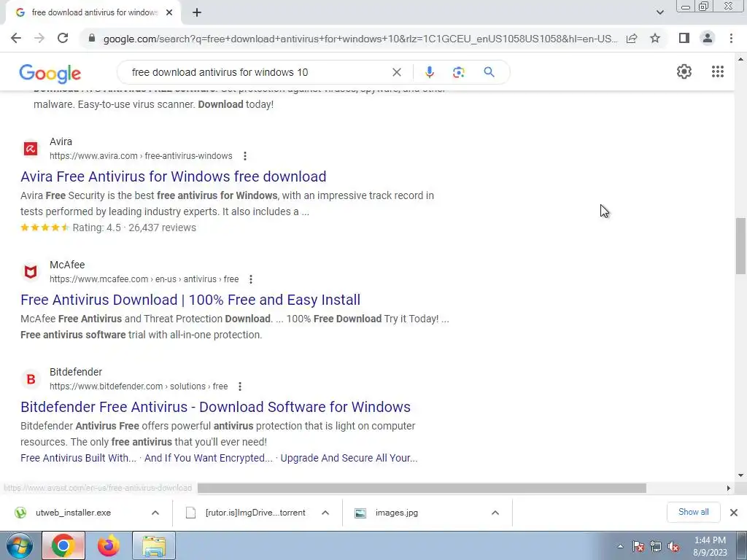Image resolution: width=747 pixels, height=560 pixels.
Task: Open Action Center flag tray icon
Action: click(638, 546)
